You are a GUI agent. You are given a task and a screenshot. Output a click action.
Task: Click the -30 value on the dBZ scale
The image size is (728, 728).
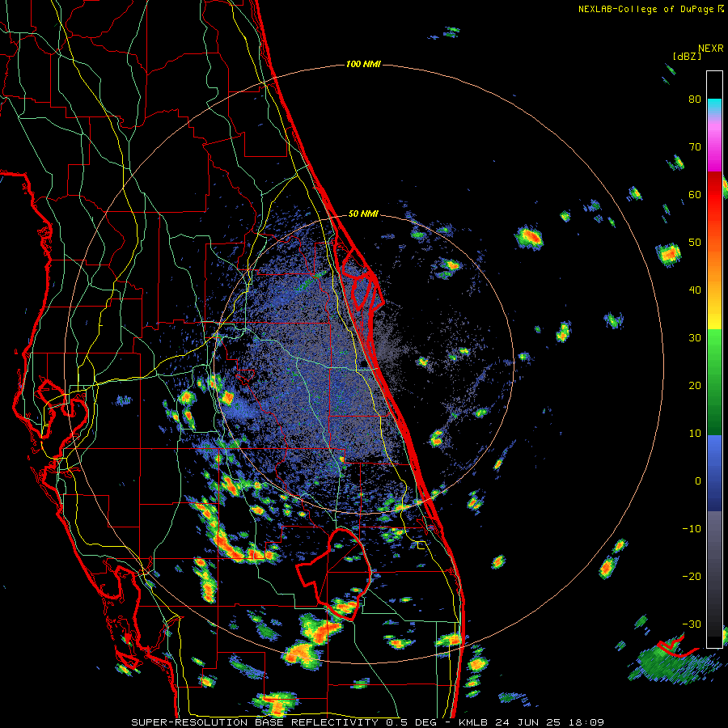pos(692,624)
